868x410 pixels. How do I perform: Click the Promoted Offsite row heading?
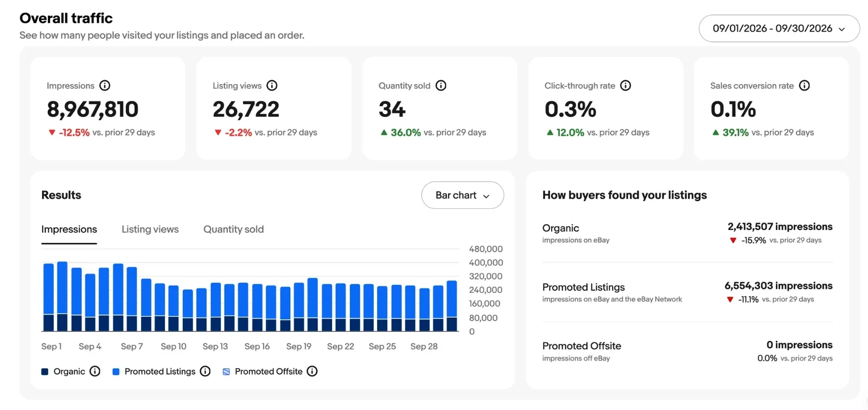tap(582, 346)
